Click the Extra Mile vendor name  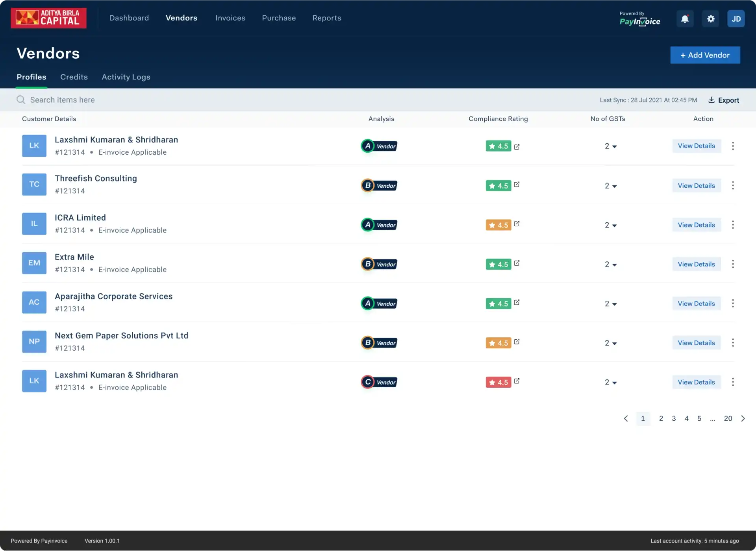(x=74, y=257)
